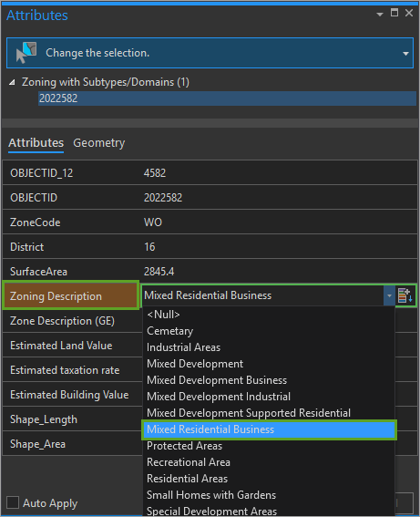Click the District field label

(26, 247)
